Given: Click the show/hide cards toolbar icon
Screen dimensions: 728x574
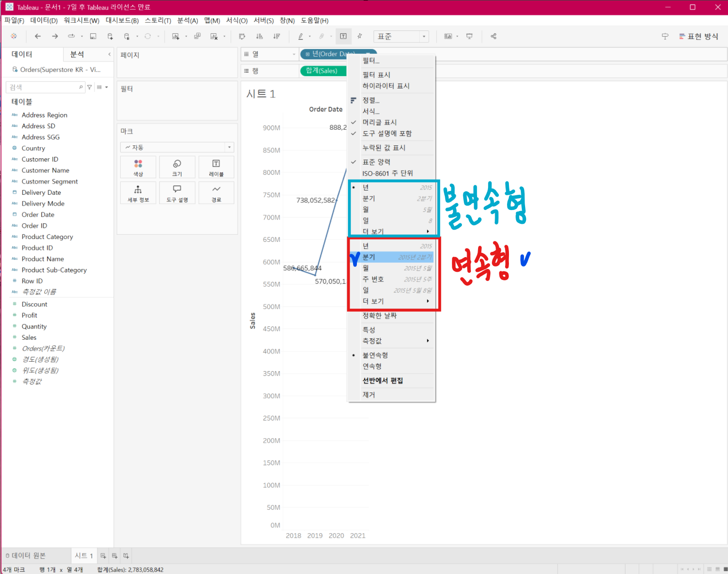Looking at the screenshot, I should [448, 36].
